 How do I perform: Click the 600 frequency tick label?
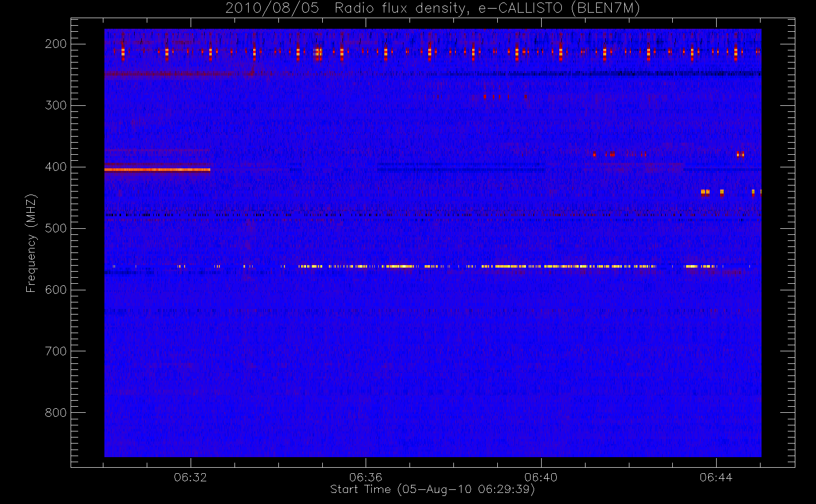56,290
